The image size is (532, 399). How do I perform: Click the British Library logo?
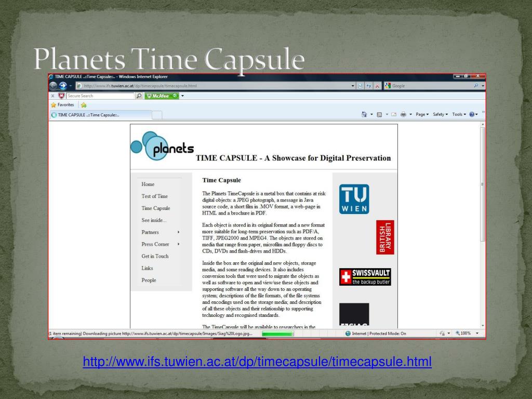(x=385, y=237)
